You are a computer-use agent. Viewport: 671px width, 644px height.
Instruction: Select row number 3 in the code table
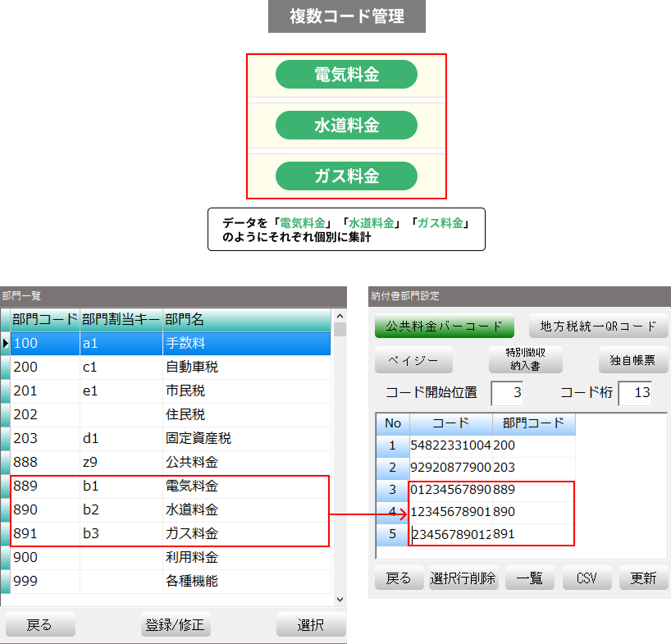click(x=392, y=490)
